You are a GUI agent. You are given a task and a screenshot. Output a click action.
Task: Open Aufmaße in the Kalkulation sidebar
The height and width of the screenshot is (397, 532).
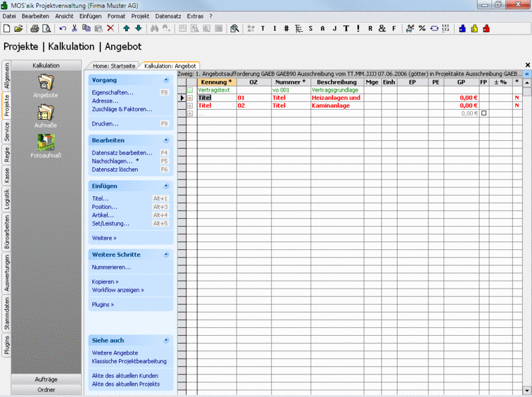[x=46, y=116]
